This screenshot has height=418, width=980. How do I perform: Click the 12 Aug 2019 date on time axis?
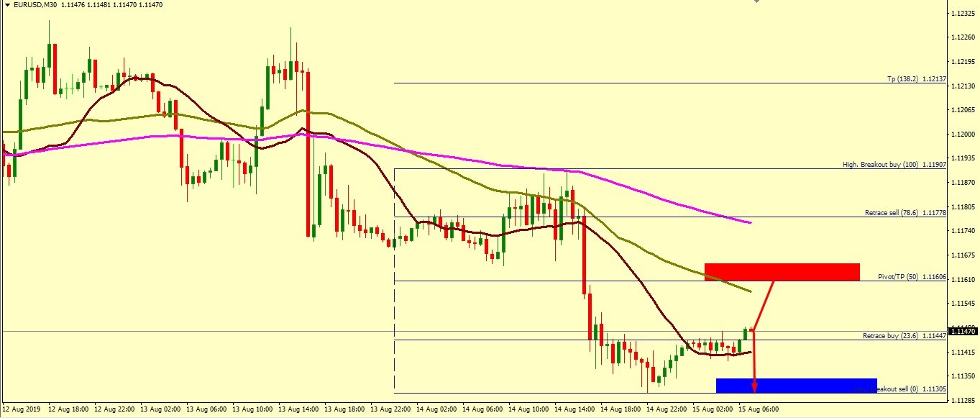pos(22,409)
